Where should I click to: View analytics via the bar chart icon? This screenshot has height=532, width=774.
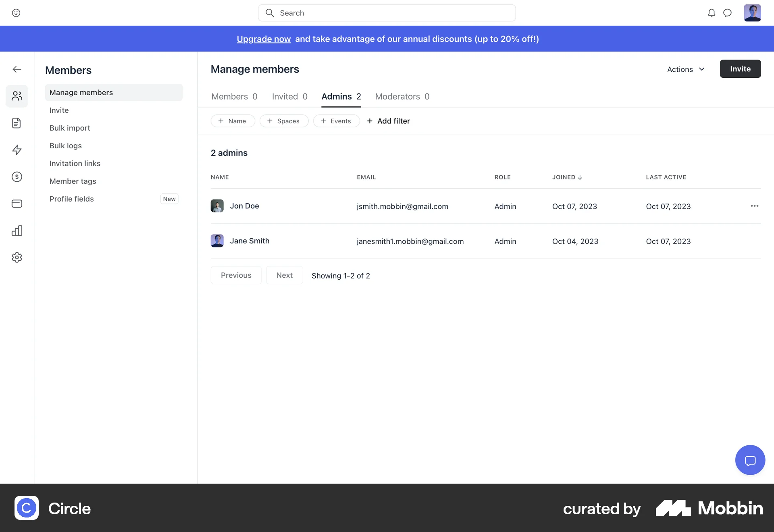17,231
